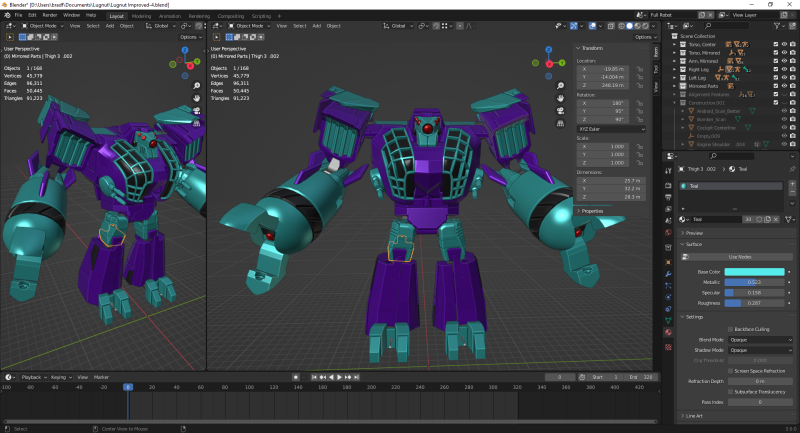Screen dimensions: 800x433
Task: Click zoom magnifier in the left viewport
Action: [x=196, y=86]
